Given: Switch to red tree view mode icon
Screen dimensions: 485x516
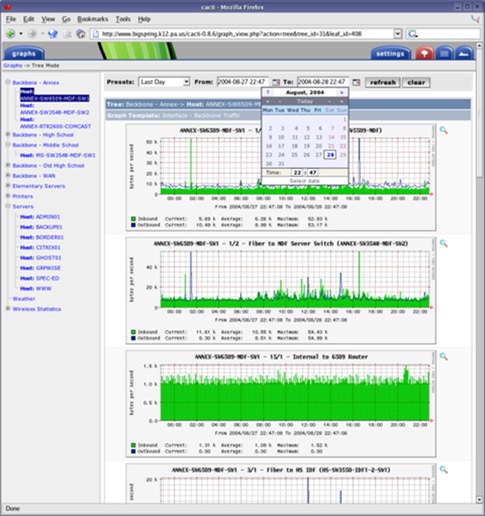Looking at the screenshot, I should point(424,53).
